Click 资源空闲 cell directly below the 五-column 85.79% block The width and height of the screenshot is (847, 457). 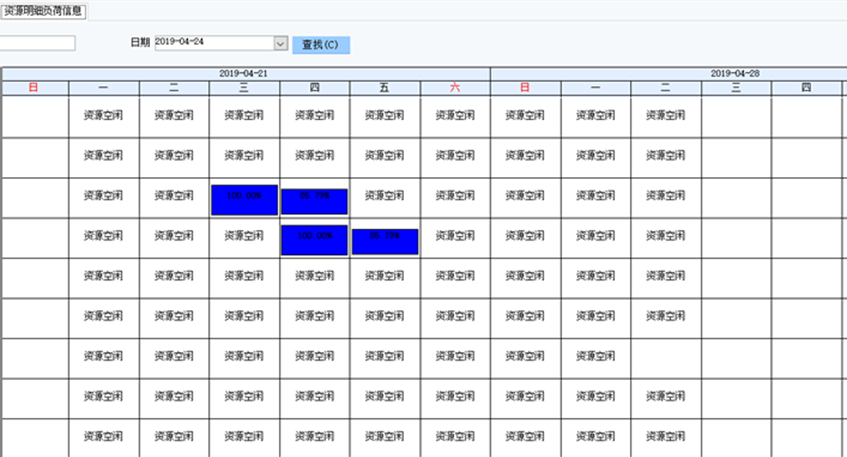coord(385,276)
